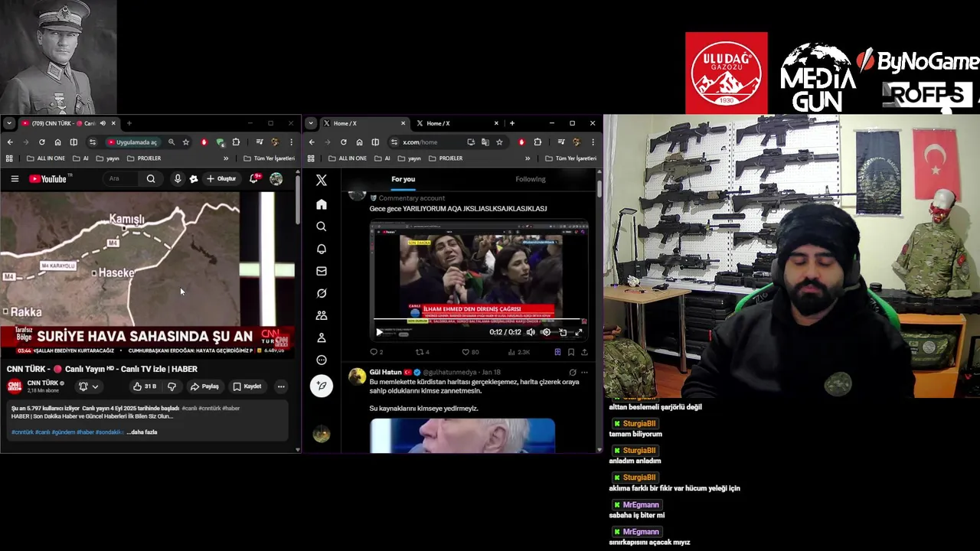Open X 'More' circle ellipsis icon

(322, 360)
